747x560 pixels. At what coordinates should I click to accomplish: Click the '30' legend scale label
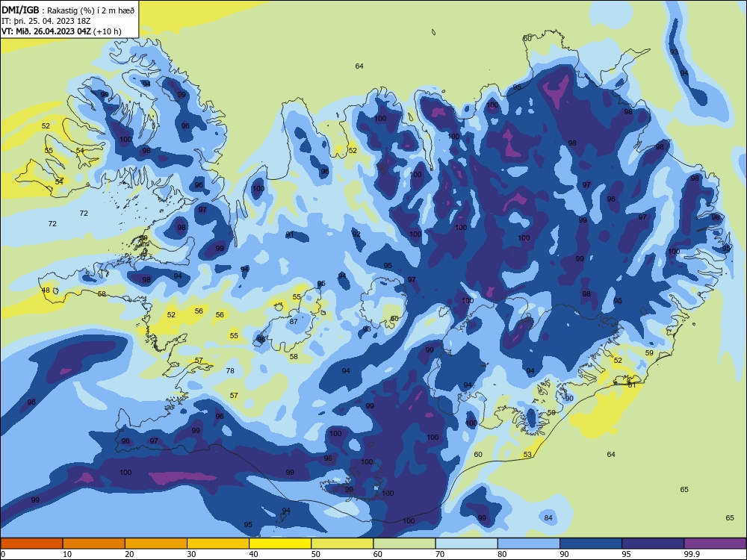click(191, 554)
